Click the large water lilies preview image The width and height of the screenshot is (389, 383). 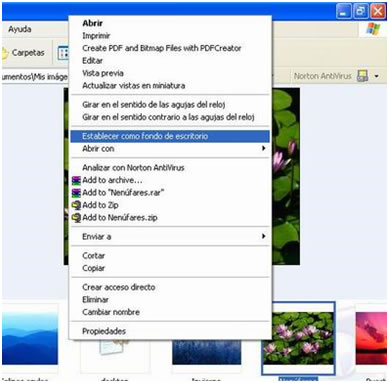(x=286, y=176)
